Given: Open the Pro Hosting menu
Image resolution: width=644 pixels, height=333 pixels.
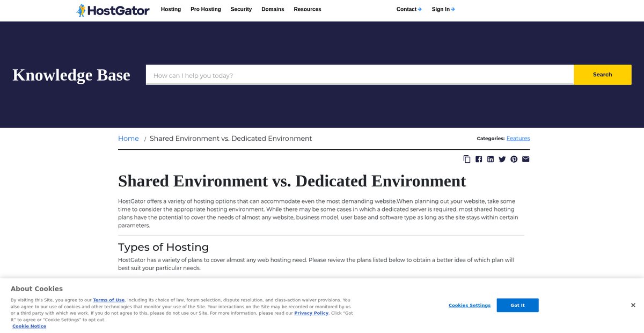Looking at the screenshot, I should point(206,9).
